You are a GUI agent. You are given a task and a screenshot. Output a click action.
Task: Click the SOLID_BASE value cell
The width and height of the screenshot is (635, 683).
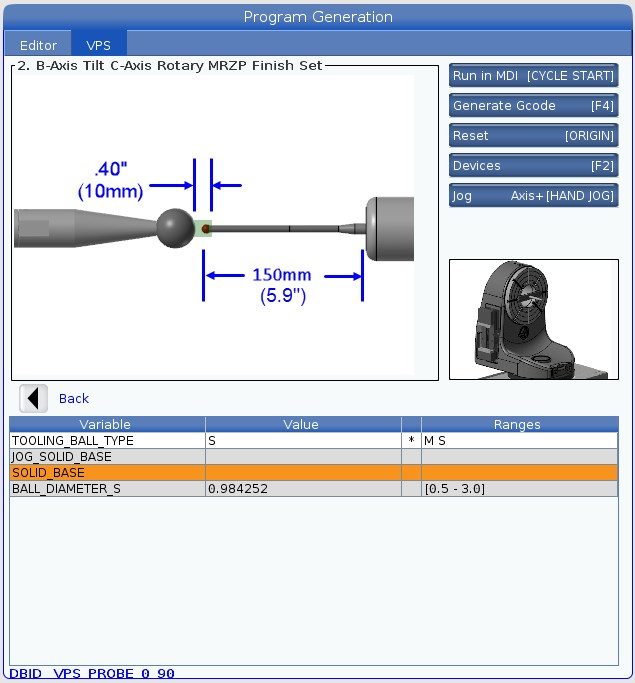pos(303,473)
